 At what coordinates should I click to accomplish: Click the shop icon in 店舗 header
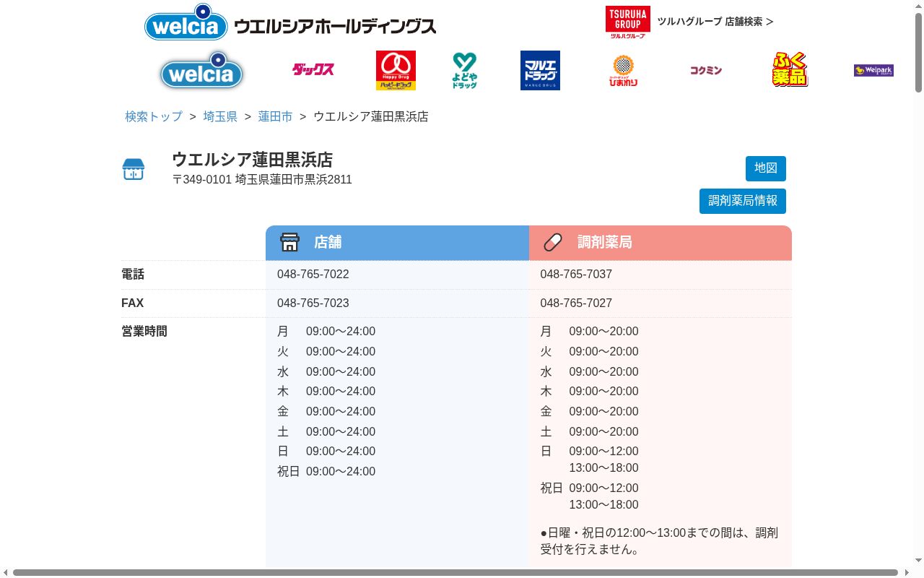coord(289,242)
